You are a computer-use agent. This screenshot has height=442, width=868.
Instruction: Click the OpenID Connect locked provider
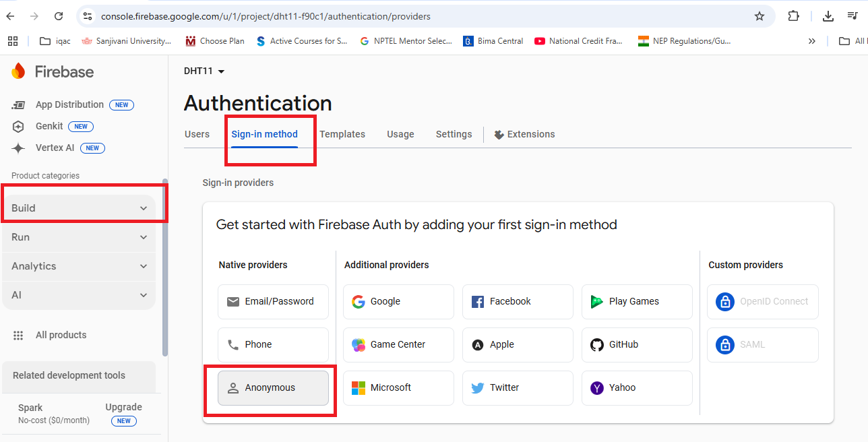tap(763, 302)
